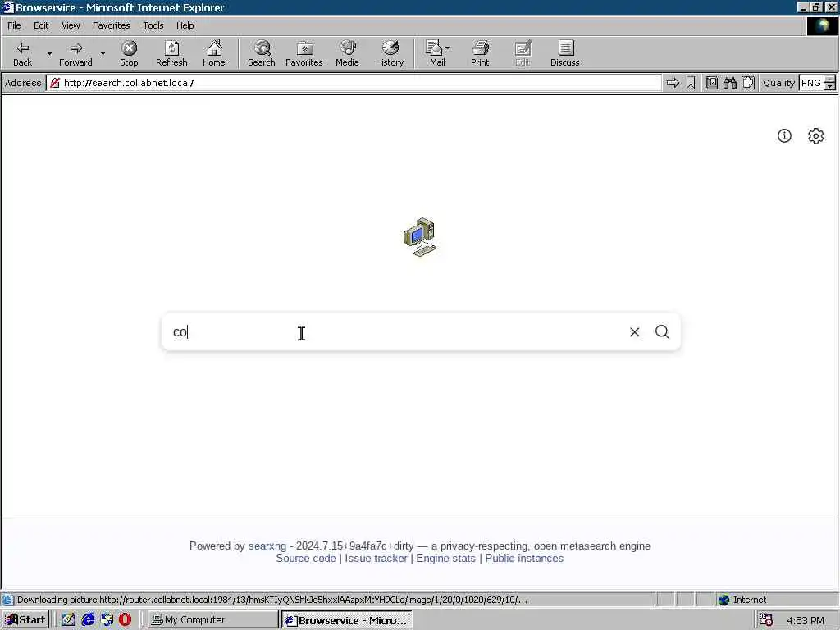840x630 pixels.
Task: Go back using the Back toolbar button
Action: click(22, 53)
